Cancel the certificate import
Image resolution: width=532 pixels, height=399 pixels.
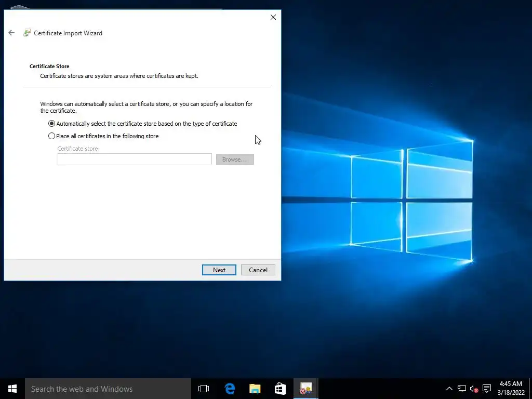pyautogui.click(x=258, y=270)
